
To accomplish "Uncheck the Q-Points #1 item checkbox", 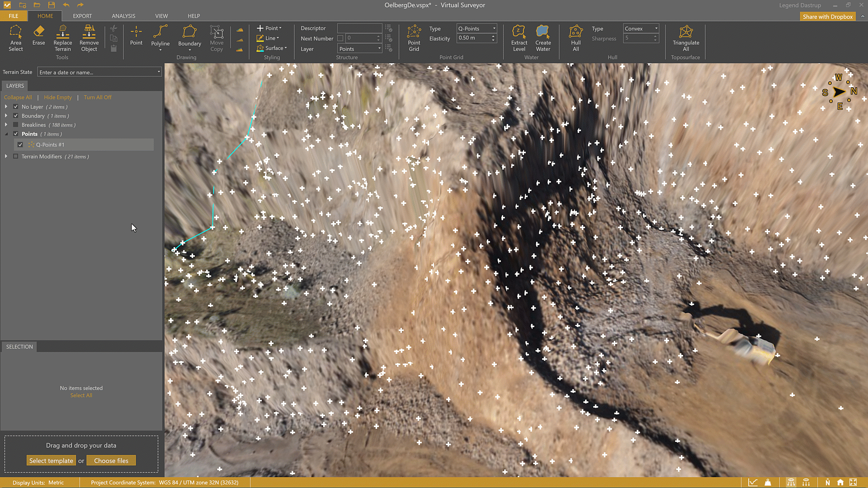I will tap(20, 145).
